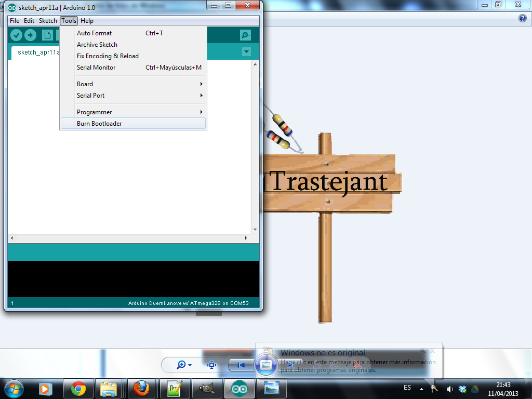The width and height of the screenshot is (532, 399).
Task: Click the volume speaker tray icon
Action: (x=450, y=389)
